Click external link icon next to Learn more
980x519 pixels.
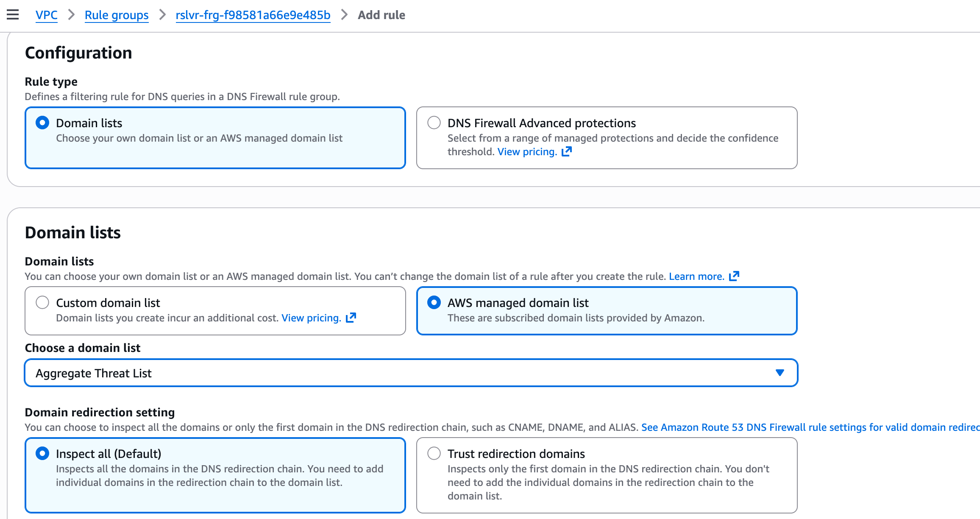pos(734,276)
